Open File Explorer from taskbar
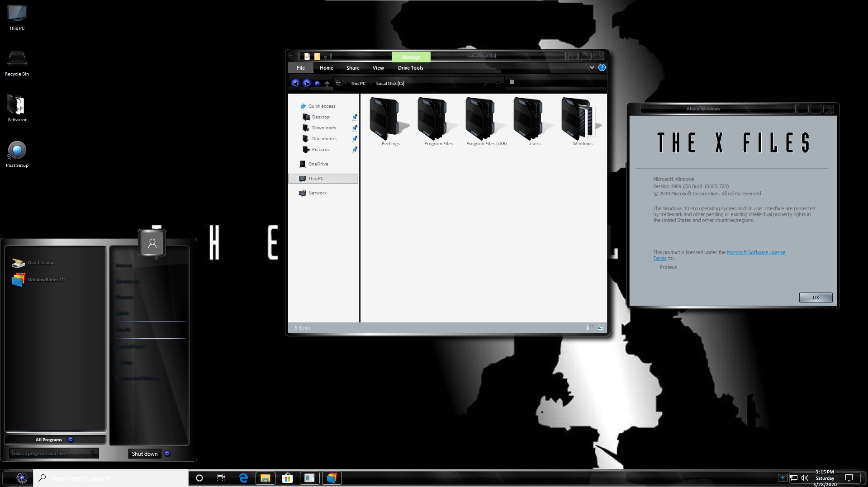Viewport: 868px width, 487px height. 266,478
